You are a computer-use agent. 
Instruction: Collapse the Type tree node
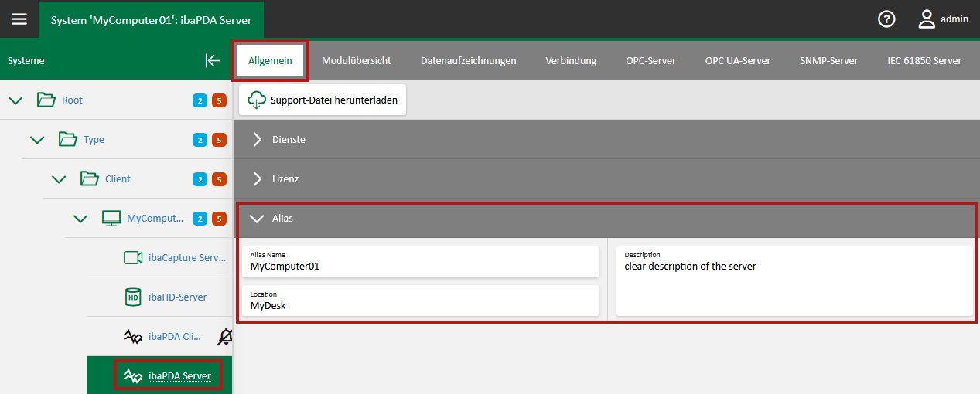37,140
